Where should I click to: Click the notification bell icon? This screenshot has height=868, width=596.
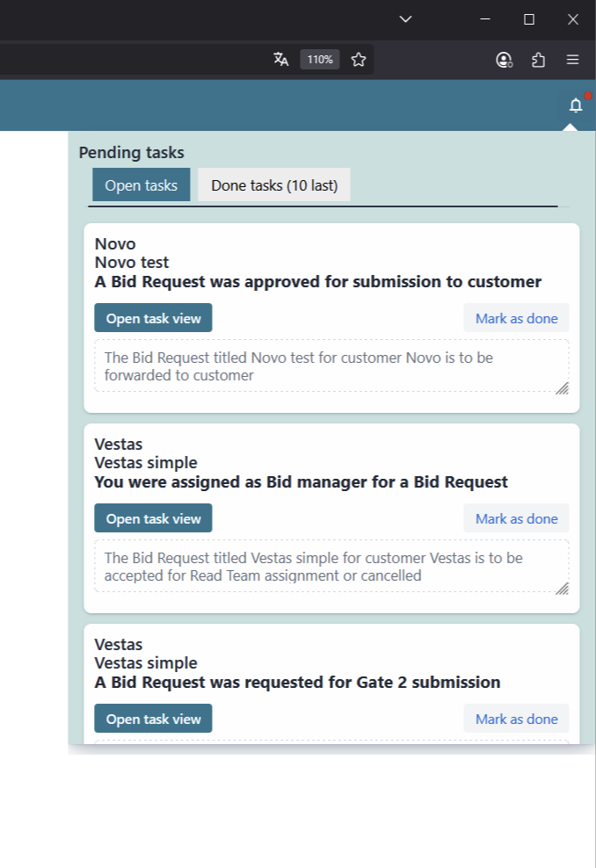576,106
